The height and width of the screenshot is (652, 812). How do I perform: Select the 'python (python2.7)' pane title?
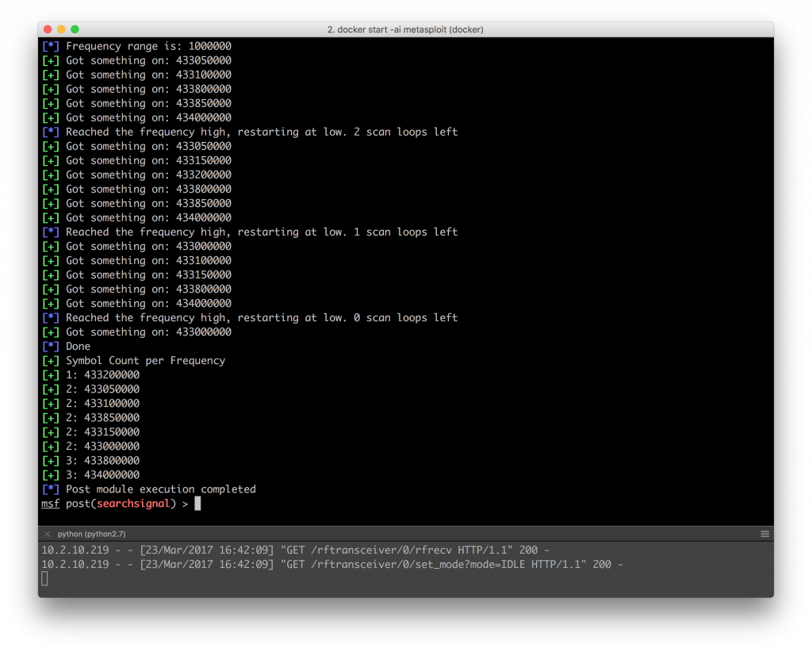pyautogui.click(x=91, y=535)
